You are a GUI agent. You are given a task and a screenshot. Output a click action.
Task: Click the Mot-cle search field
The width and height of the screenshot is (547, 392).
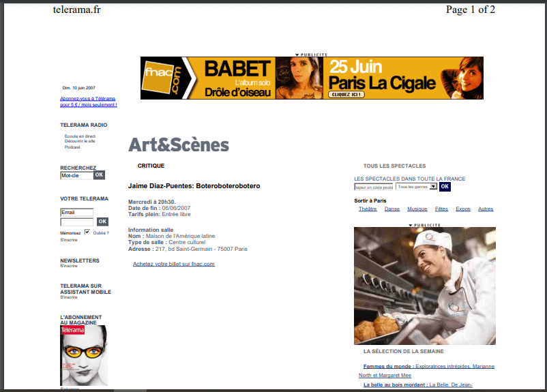(x=76, y=175)
